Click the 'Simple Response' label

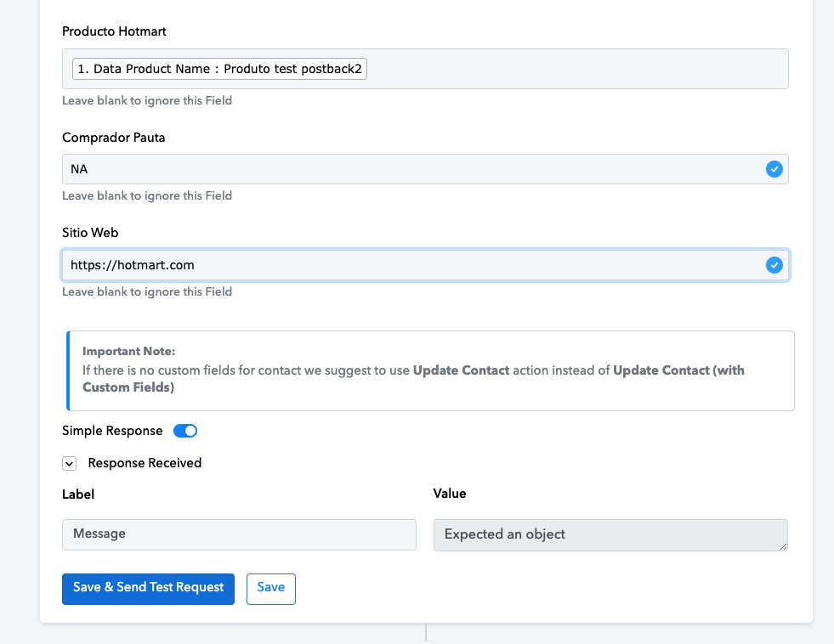(112, 431)
